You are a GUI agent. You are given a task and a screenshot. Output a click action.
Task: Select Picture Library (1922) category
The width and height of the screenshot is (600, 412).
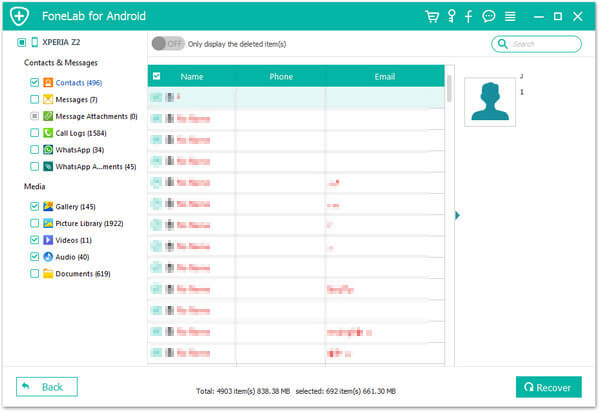tap(89, 223)
